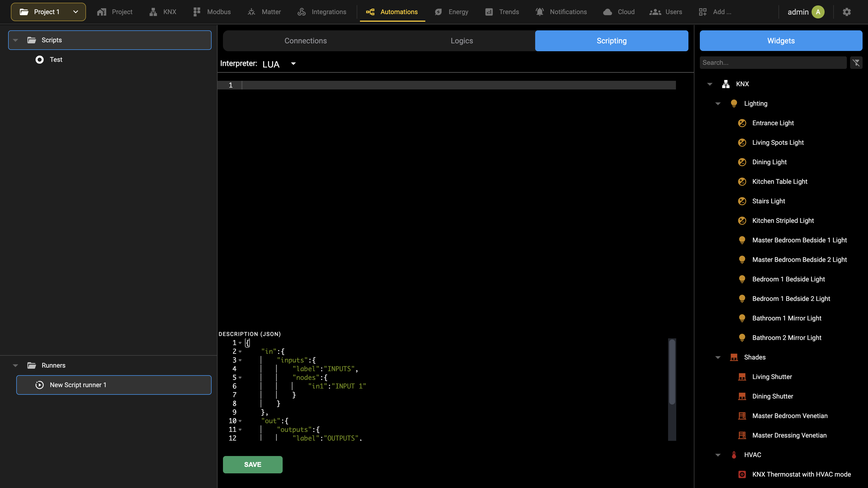Click the Living Shutter icon
This screenshot has width=868, height=488.
(x=742, y=377)
